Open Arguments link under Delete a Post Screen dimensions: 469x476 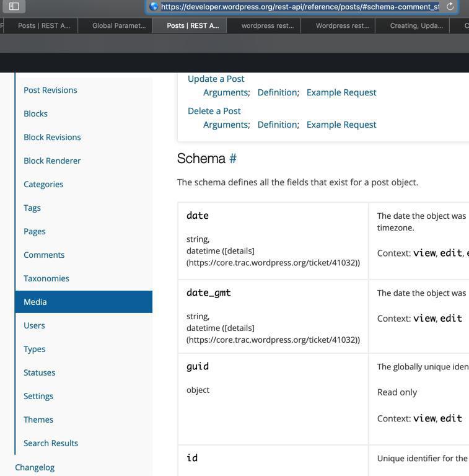[x=226, y=125]
